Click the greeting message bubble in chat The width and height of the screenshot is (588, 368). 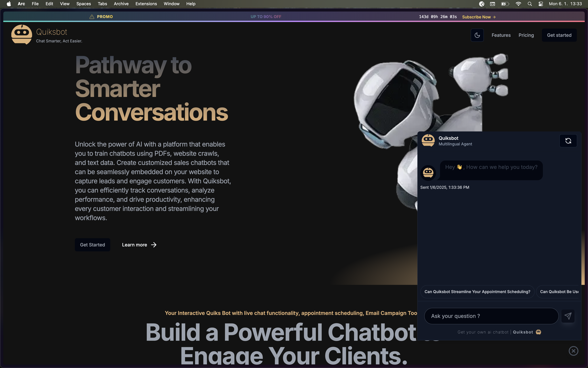point(491,170)
